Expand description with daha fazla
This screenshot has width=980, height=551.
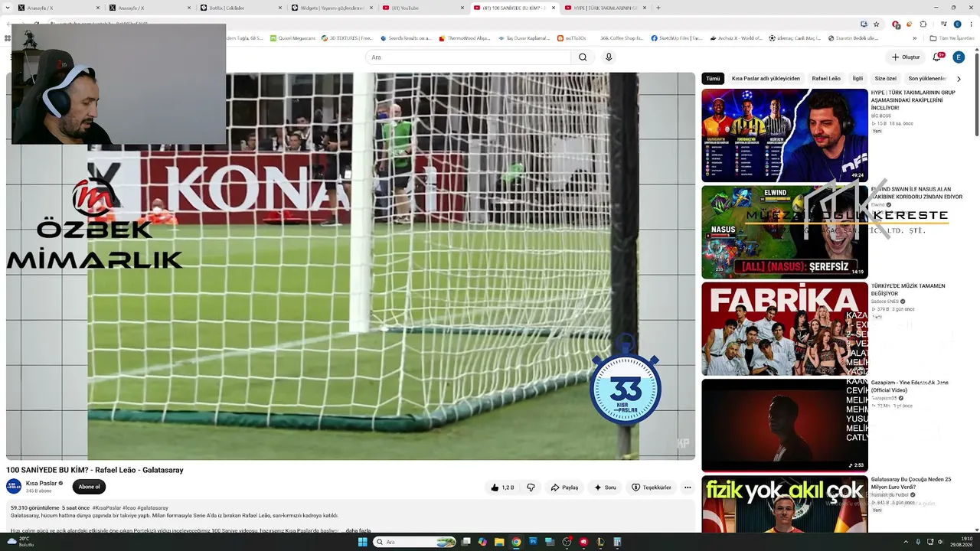tap(358, 530)
